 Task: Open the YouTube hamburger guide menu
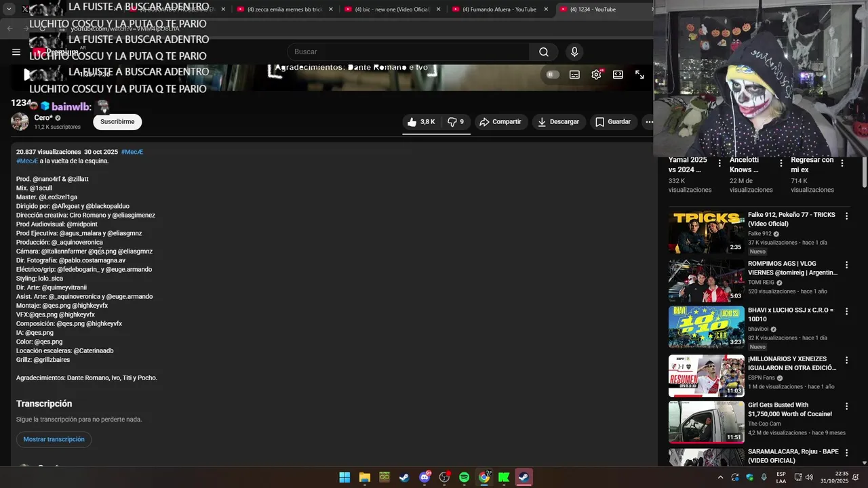[x=16, y=52]
